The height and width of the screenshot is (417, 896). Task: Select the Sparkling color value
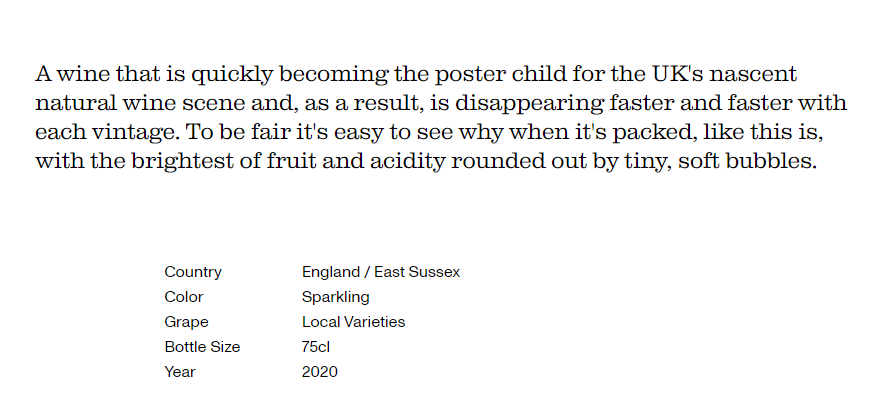pyautogui.click(x=335, y=298)
